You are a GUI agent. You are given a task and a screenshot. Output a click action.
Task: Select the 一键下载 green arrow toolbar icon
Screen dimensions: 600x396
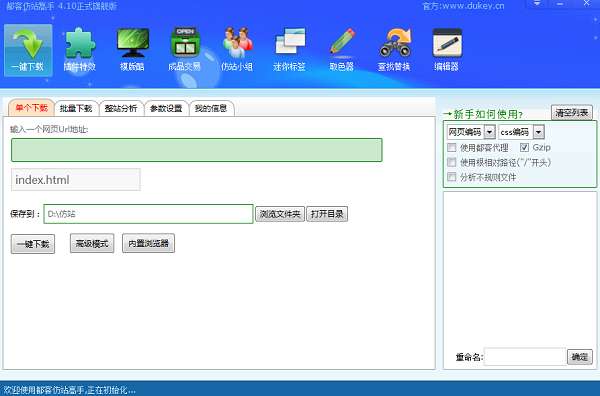tap(28, 51)
